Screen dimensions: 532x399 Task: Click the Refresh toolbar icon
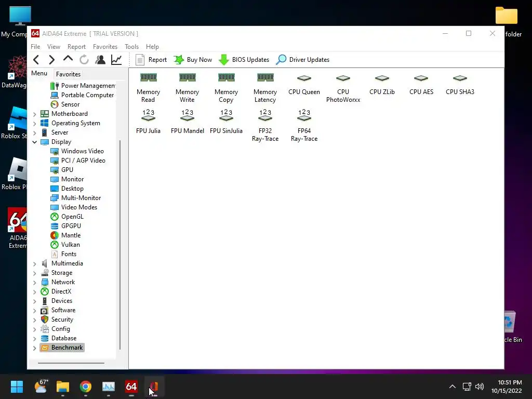84,60
